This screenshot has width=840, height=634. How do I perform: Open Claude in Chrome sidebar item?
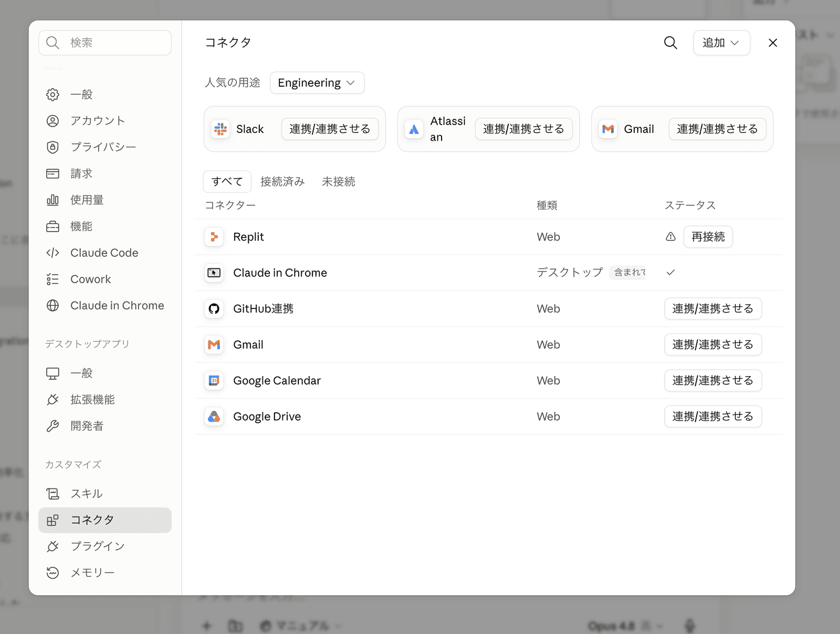click(105, 305)
